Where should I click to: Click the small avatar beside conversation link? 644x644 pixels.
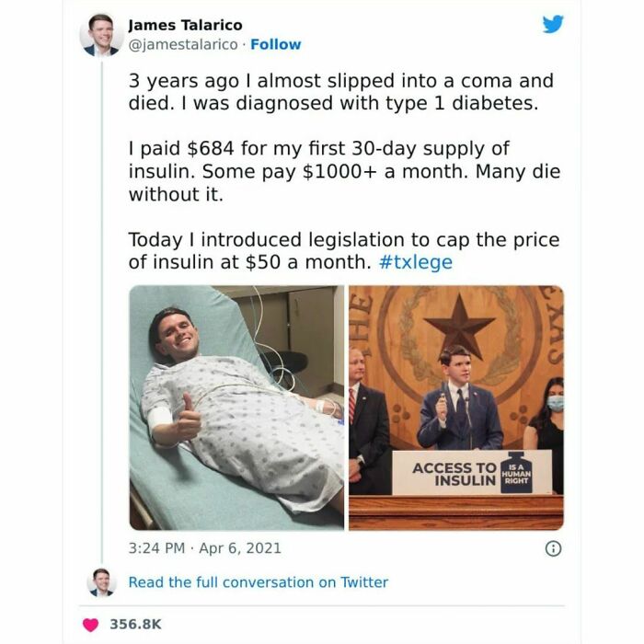click(x=101, y=582)
